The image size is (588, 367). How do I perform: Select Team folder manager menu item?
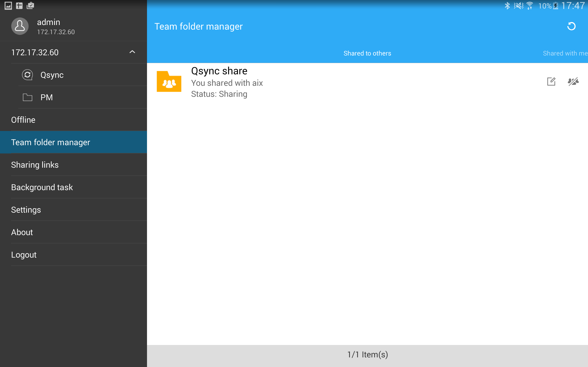tap(51, 142)
